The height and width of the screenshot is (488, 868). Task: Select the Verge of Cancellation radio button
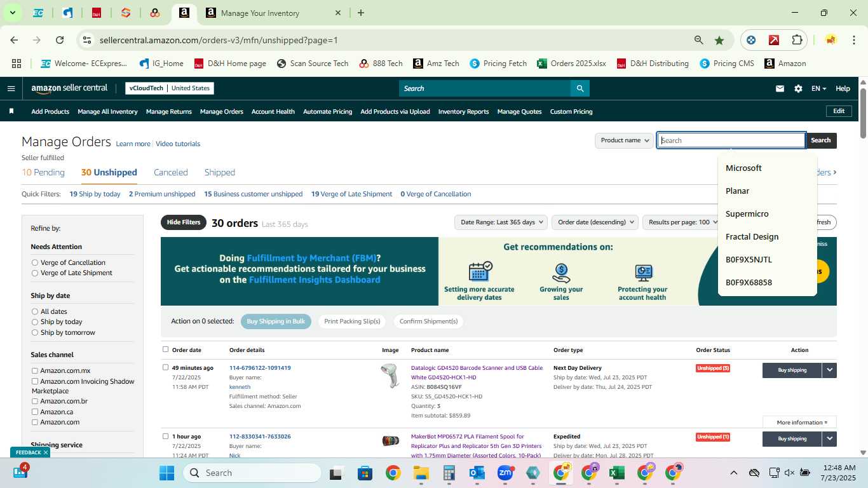click(35, 262)
